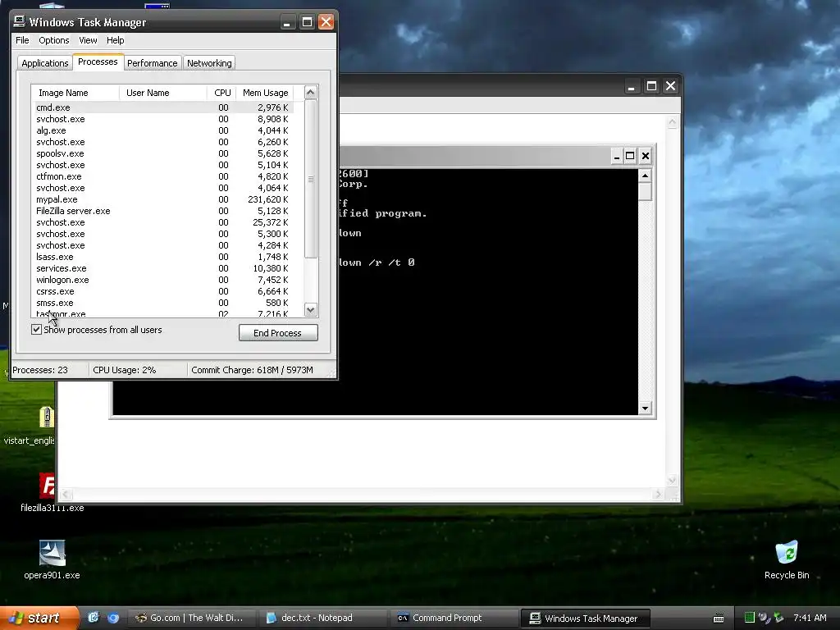
Task: Minimize the Windows Task Manager window
Action: 287,22
